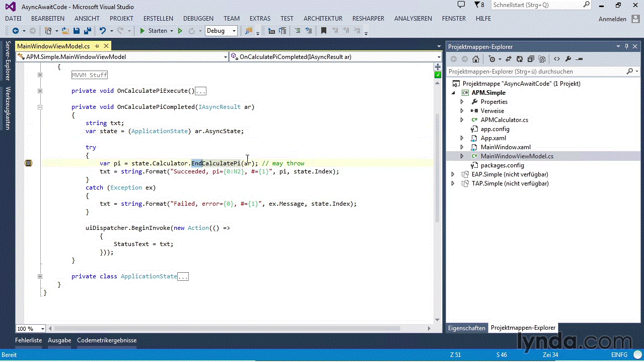This screenshot has height=362, width=644.
Task: Click the uncomment lines icon
Action: [x=309, y=31]
